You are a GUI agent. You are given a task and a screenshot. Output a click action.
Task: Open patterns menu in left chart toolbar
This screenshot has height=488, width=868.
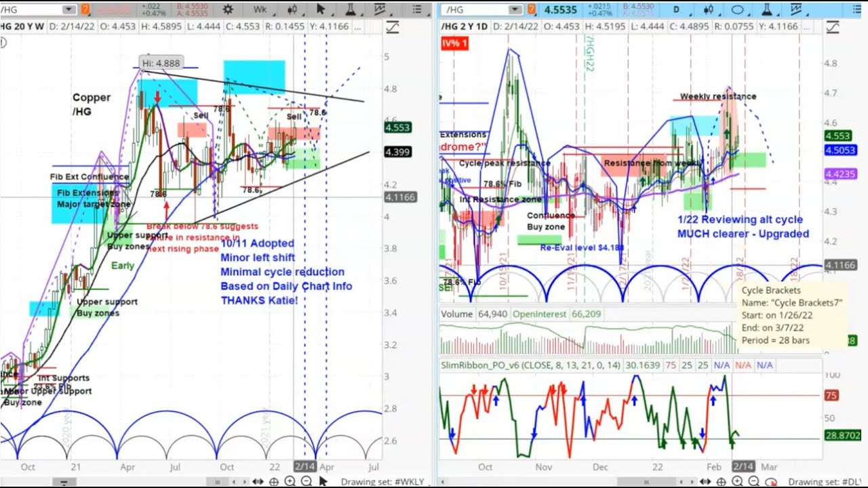click(x=380, y=9)
